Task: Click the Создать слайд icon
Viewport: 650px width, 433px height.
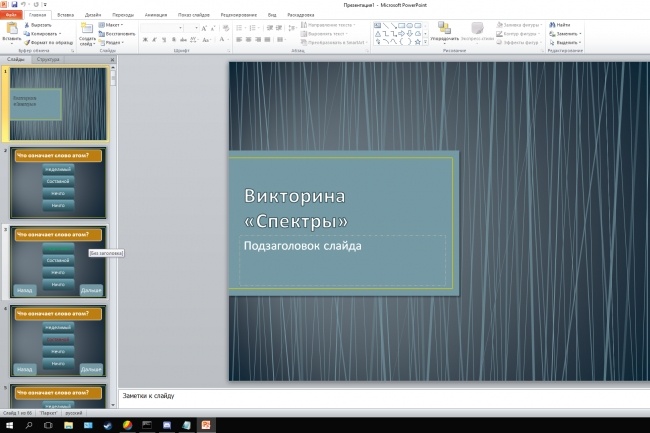Action: [x=87, y=29]
